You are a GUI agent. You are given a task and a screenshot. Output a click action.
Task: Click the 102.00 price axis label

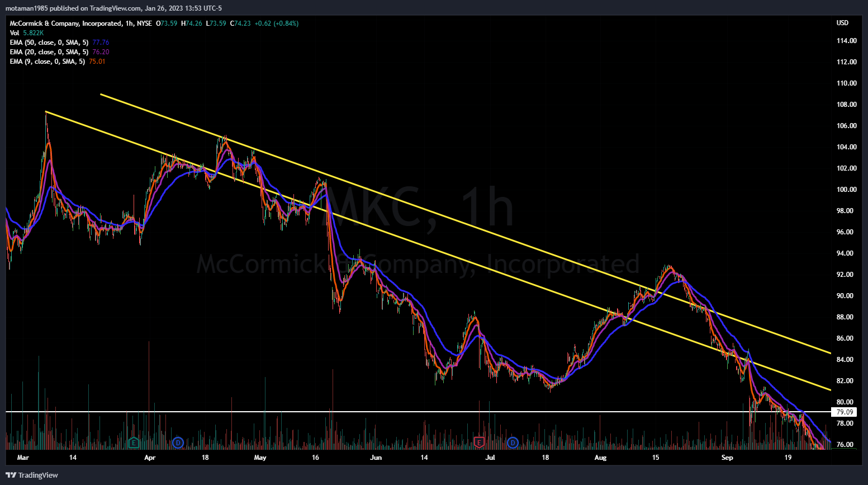coord(846,168)
